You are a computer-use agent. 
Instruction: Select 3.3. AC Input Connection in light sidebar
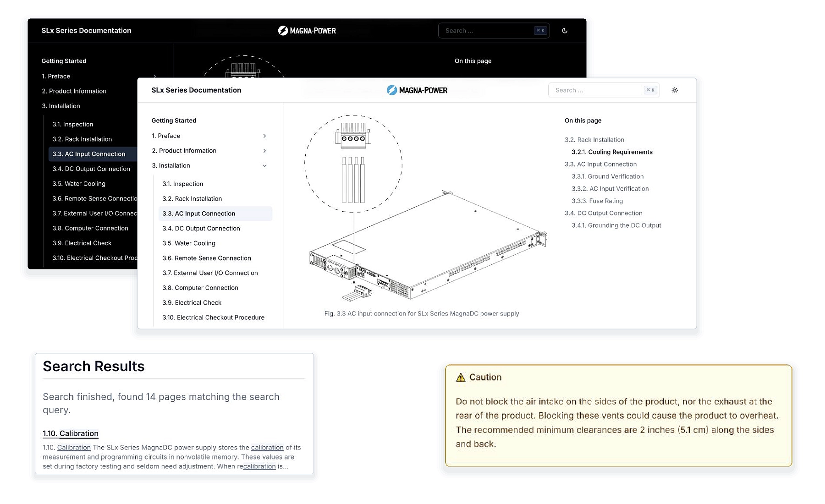[215, 214]
